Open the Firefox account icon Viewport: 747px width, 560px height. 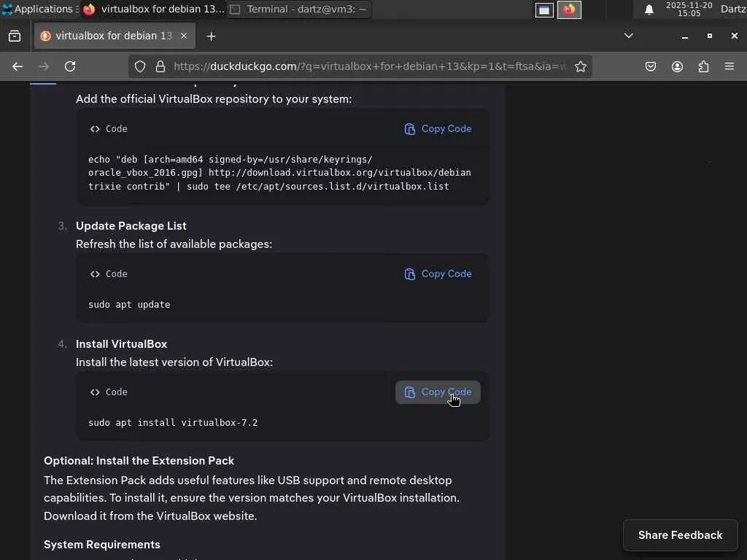tap(677, 66)
